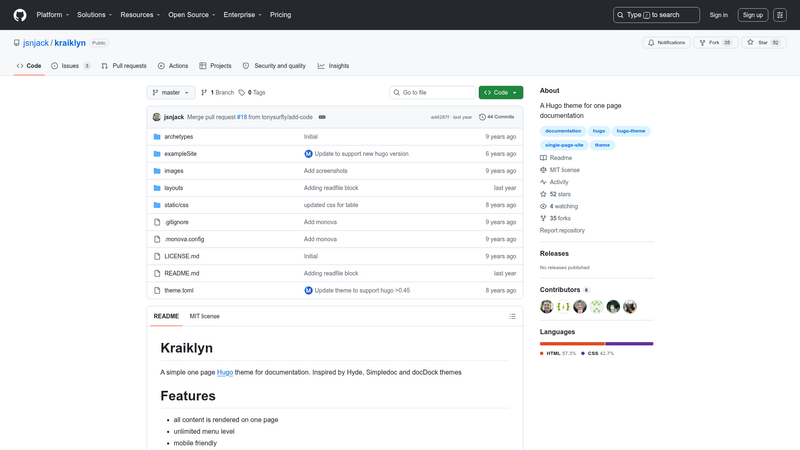This screenshot has width=800, height=450.
Task: Open the 44 Commits history
Action: pyautogui.click(x=496, y=117)
